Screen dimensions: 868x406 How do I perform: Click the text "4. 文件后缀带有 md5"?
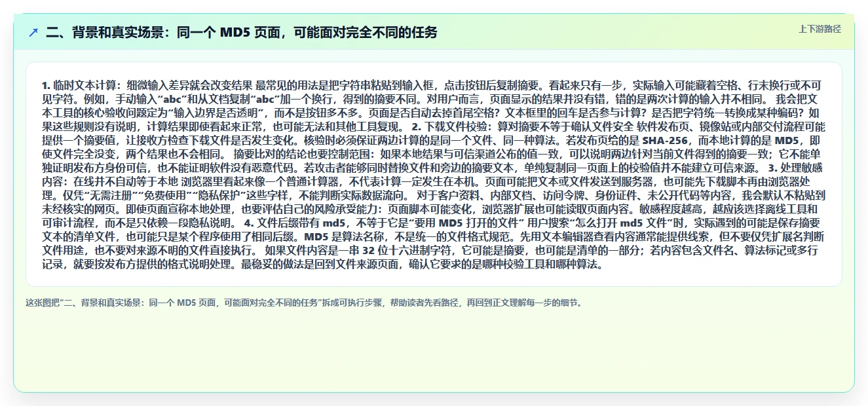point(295,223)
